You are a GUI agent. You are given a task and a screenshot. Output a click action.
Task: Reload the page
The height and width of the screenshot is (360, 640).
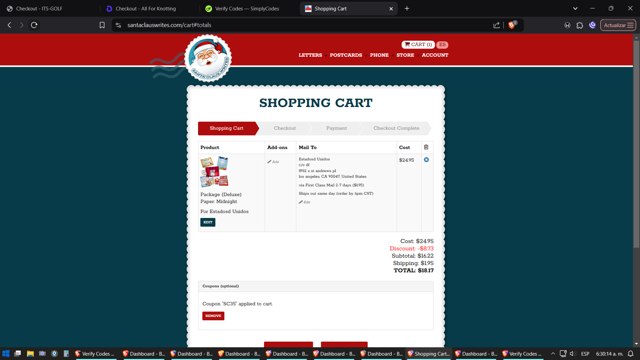[34, 25]
